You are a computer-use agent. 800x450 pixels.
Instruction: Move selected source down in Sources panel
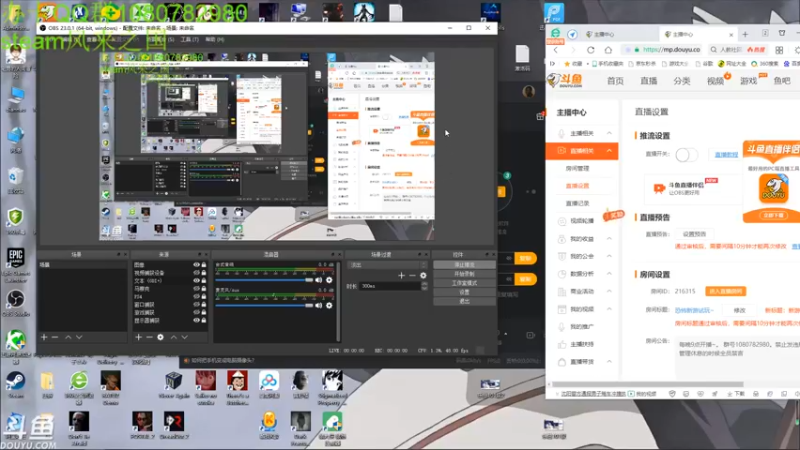point(185,337)
